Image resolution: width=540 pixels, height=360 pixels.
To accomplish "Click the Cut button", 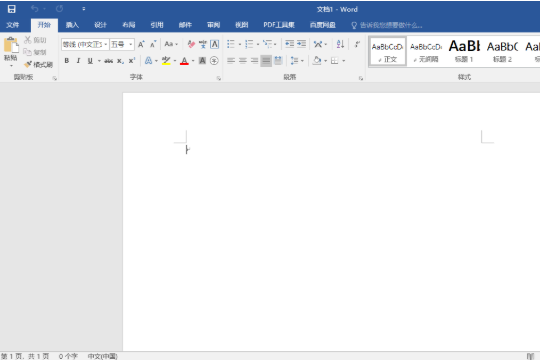I will 35,40.
